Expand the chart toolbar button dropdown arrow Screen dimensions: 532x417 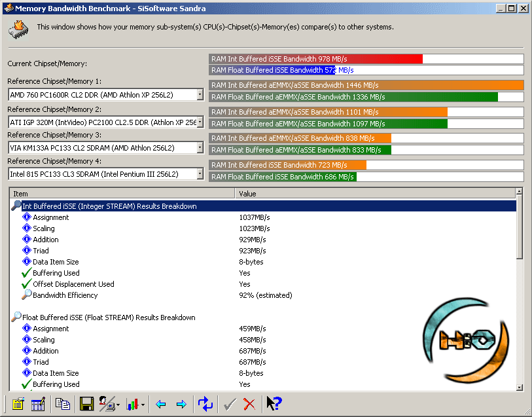point(143,405)
